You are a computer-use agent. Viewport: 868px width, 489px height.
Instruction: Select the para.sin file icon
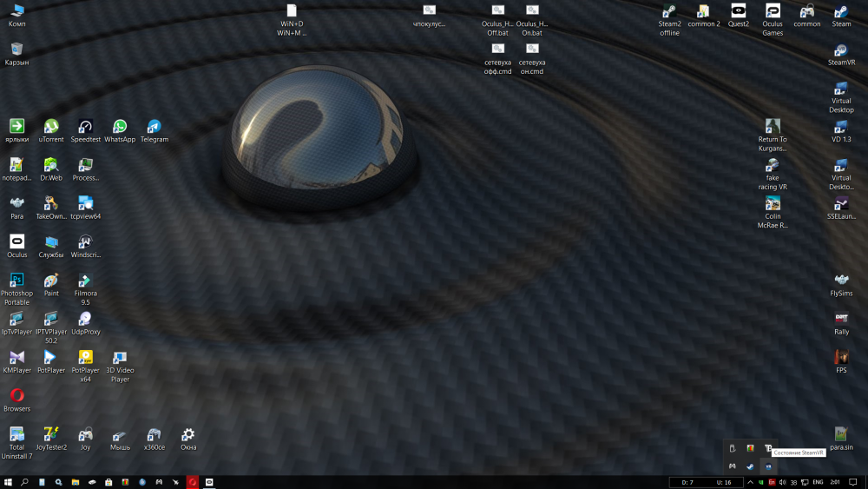[x=841, y=439]
